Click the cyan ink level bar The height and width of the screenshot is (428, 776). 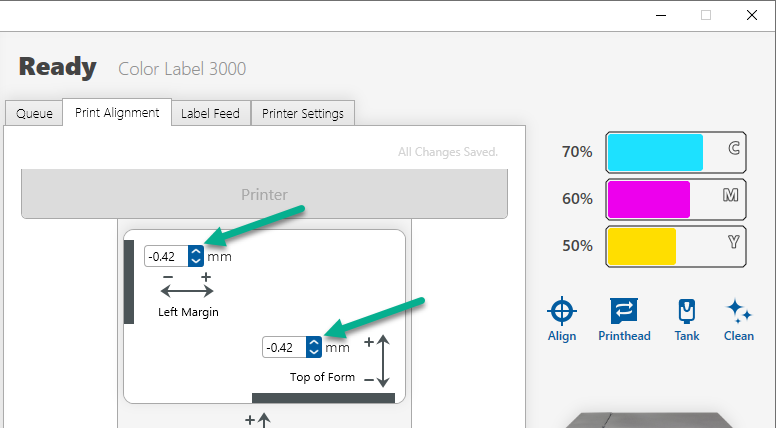(x=676, y=152)
